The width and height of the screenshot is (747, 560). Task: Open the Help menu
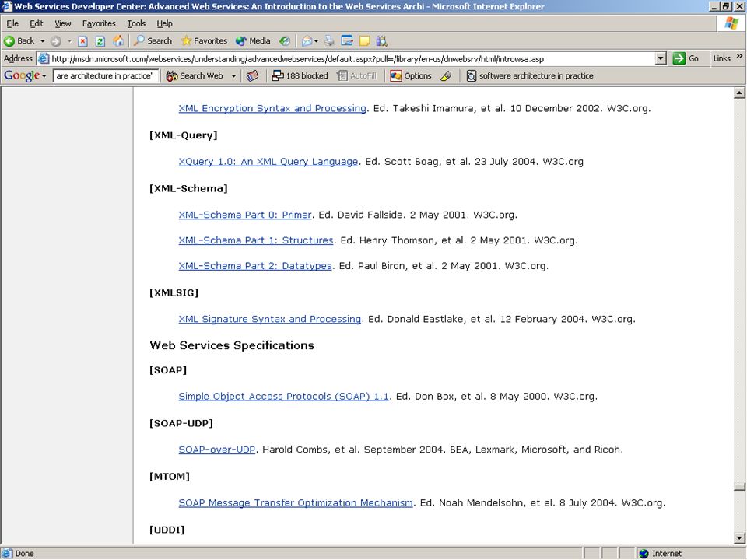point(164,23)
